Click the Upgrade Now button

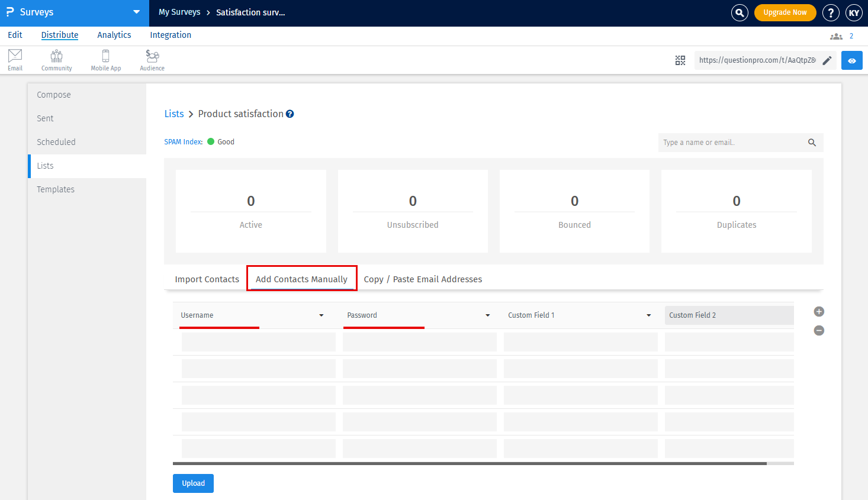pyautogui.click(x=785, y=12)
